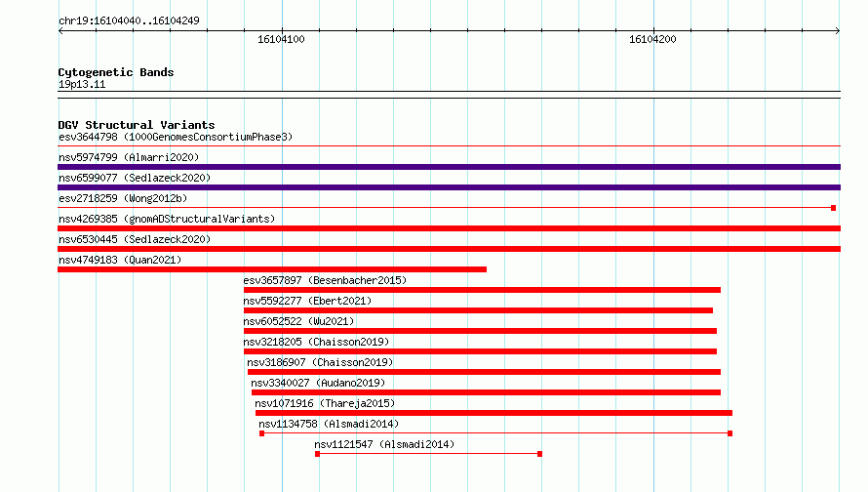
Task: Select the red bar under nsv5592277
Action: [478, 310]
